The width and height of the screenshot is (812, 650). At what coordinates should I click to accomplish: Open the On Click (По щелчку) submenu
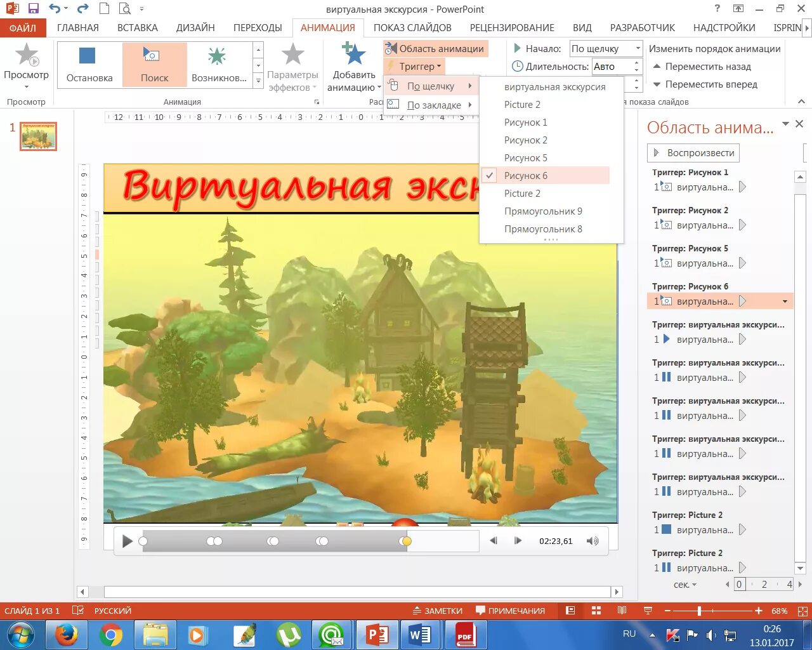tap(431, 86)
